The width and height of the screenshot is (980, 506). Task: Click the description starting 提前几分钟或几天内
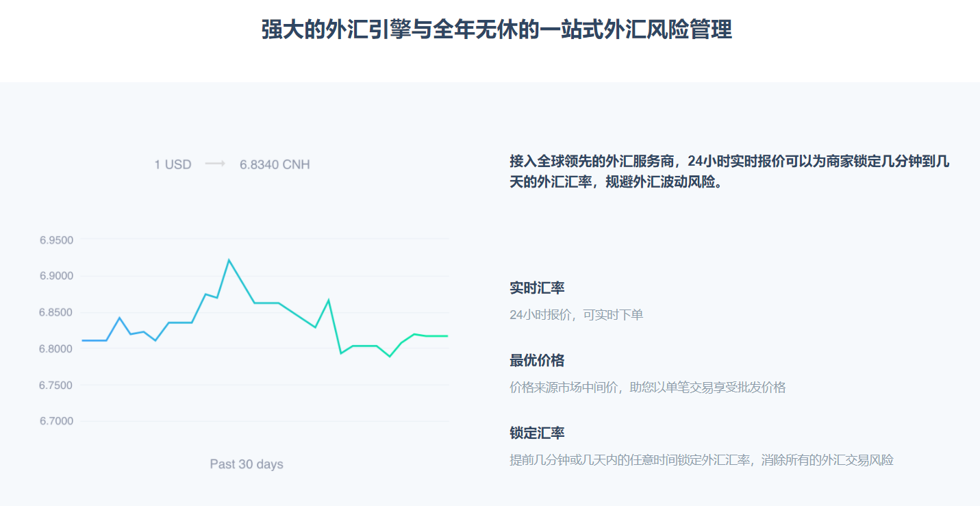pyautogui.click(x=702, y=460)
